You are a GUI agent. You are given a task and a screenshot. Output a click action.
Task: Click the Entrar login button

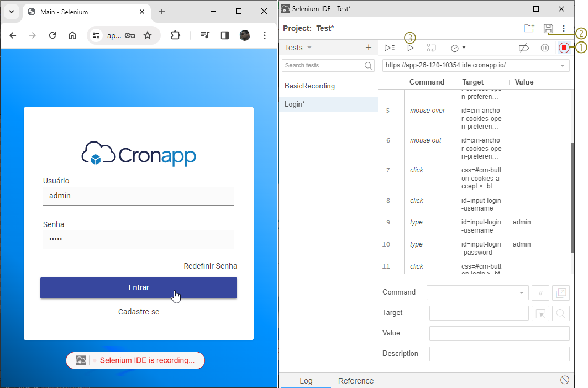pyautogui.click(x=139, y=288)
